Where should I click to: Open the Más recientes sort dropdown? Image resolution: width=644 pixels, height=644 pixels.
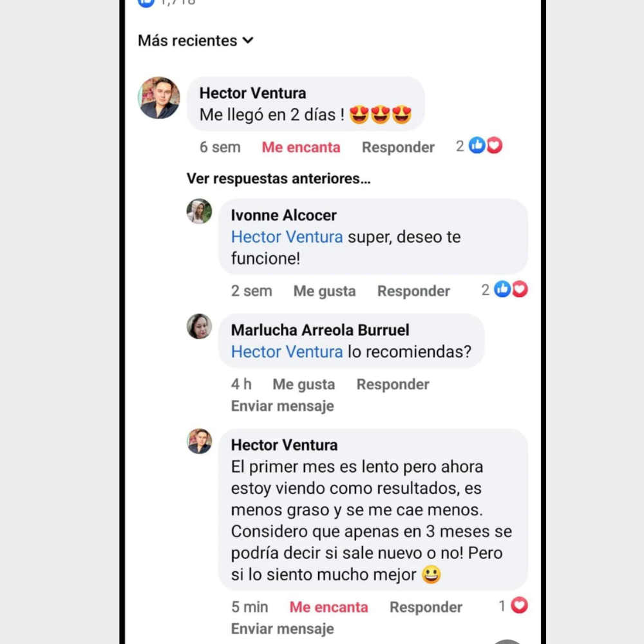(x=196, y=41)
